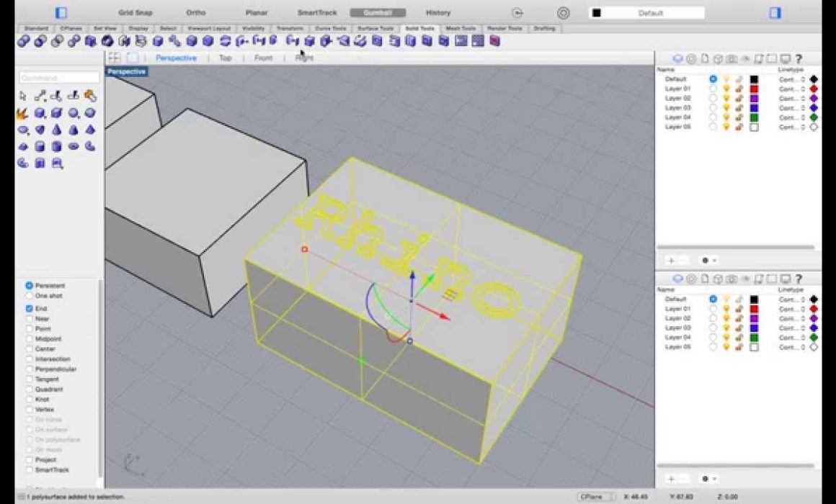Click into the Command input field

point(58,78)
